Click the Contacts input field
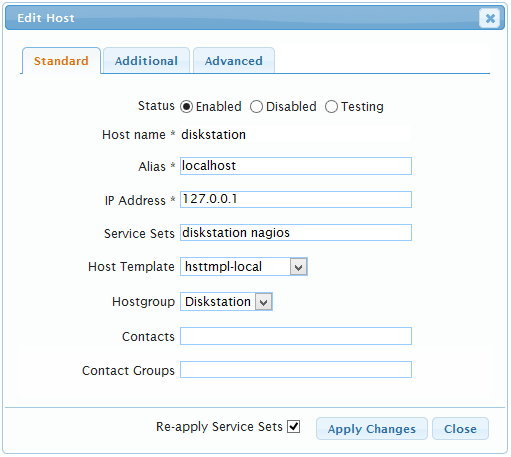 (x=296, y=336)
